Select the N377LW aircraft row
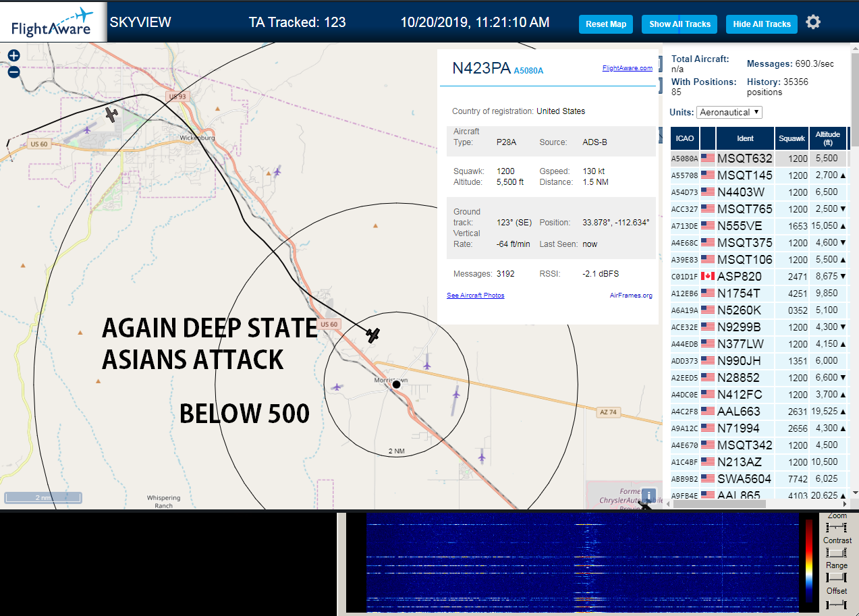Screen dimensions: 859x616 [759, 344]
